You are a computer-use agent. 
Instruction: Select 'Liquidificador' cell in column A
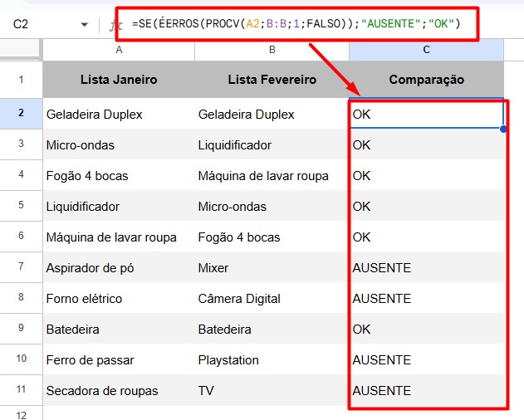(x=119, y=206)
